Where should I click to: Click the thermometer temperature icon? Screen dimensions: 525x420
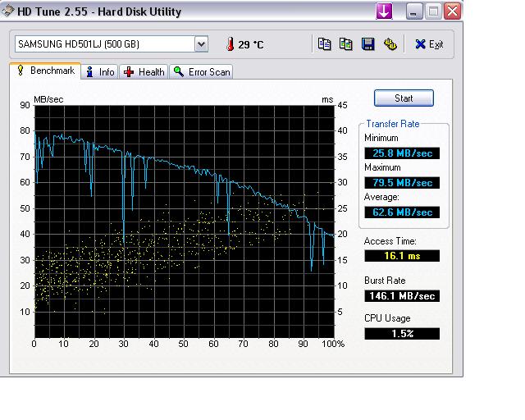click(230, 43)
